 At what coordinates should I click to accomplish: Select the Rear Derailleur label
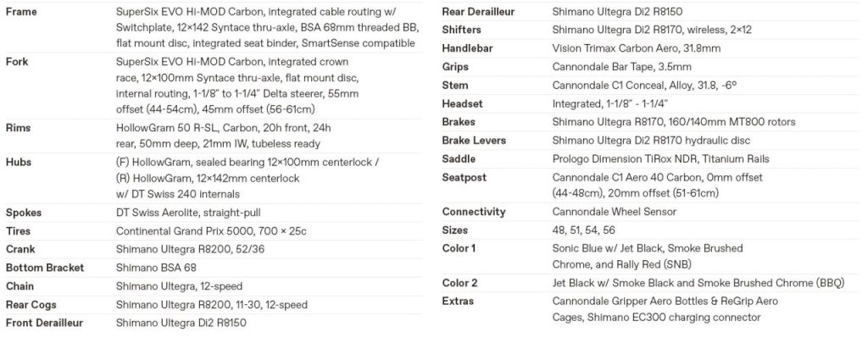(x=478, y=12)
